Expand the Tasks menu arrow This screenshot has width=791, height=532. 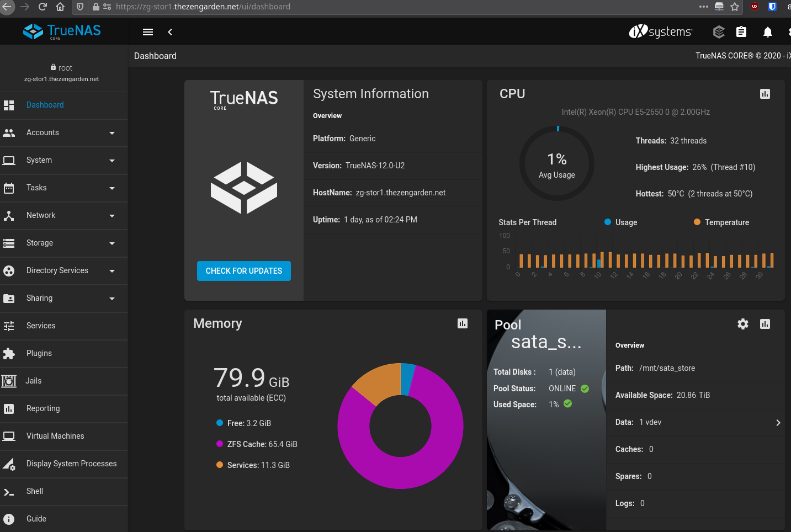[112, 188]
